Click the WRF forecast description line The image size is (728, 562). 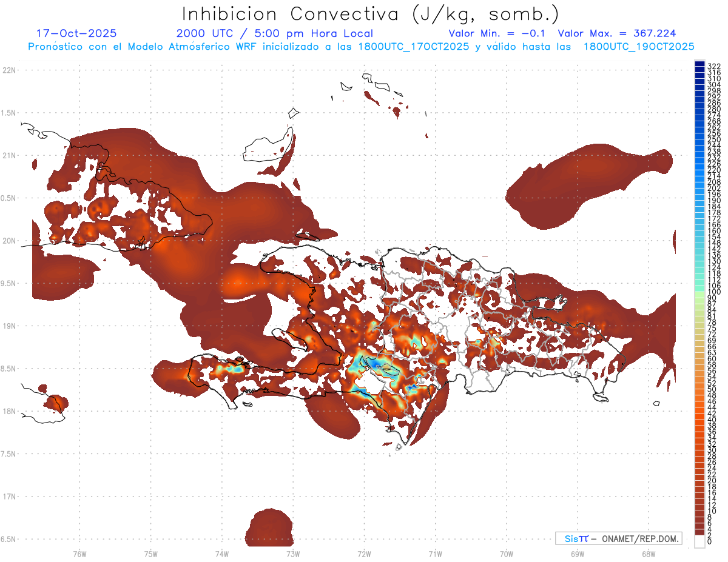click(361, 46)
